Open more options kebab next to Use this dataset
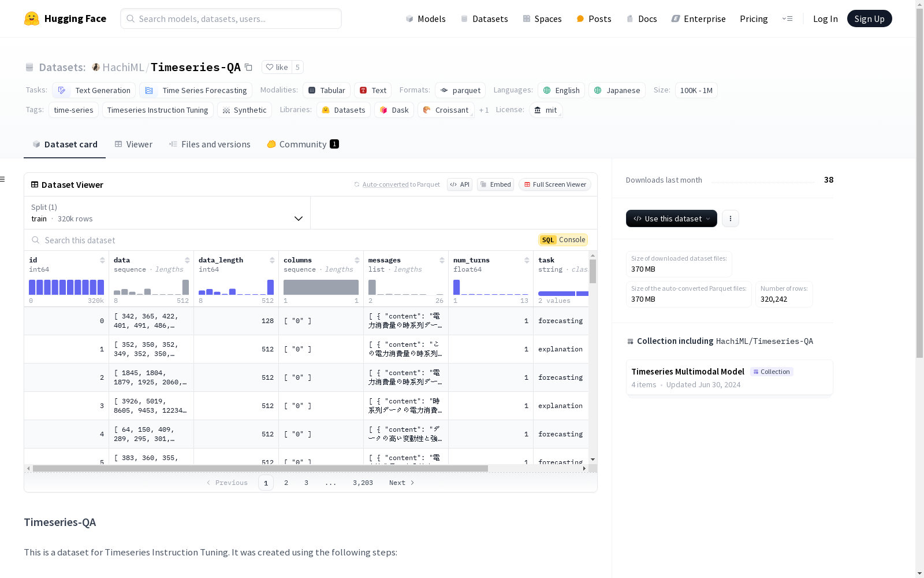This screenshot has width=924, height=578. coord(731,218)
